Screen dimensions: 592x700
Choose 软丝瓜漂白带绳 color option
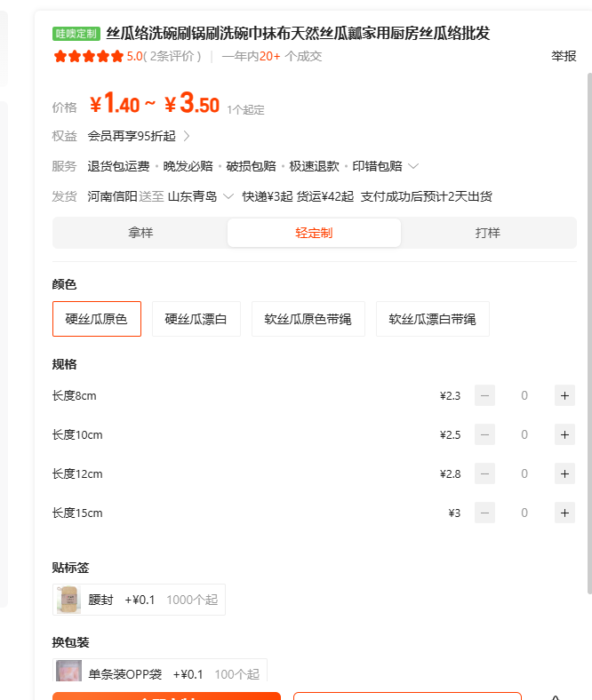pyautogui.click(x=433, y=319)
